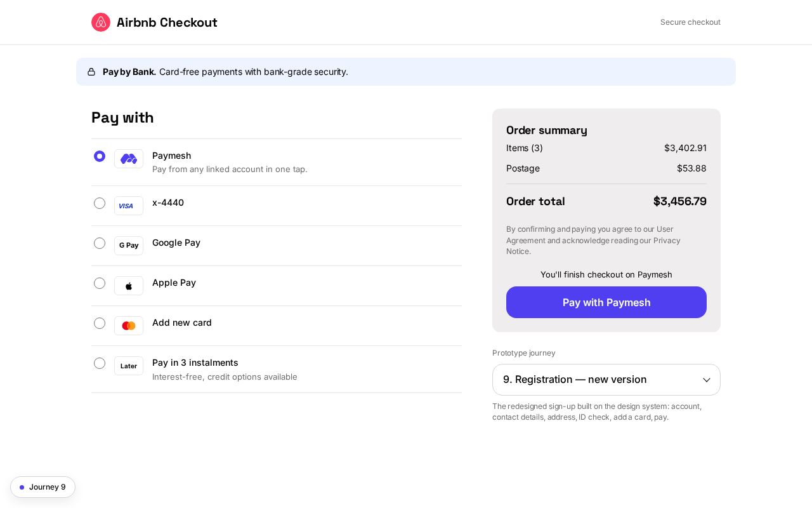Click "Pay from any linked account" text
The width and height of the screenshot is (812, 508).
coord(230,169)
